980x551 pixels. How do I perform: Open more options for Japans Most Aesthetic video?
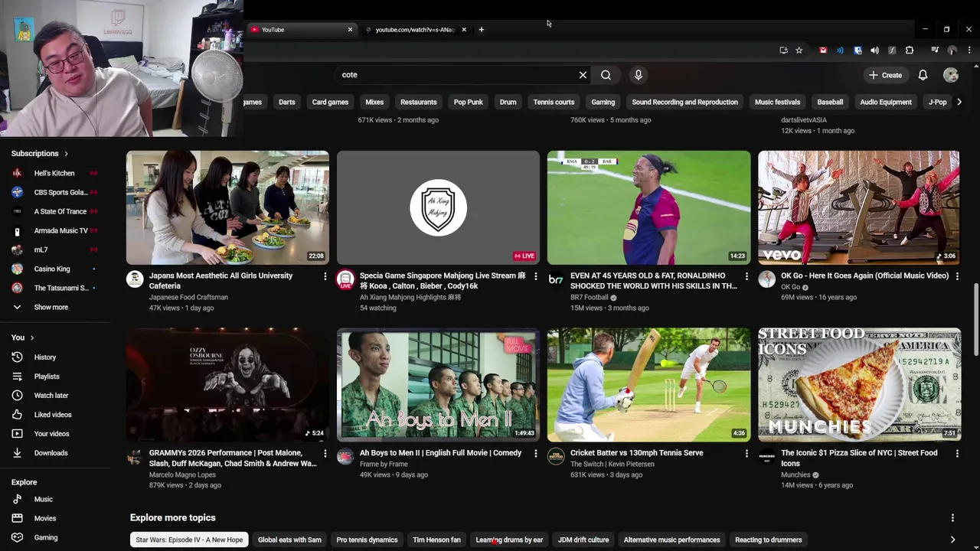(325, 276)
